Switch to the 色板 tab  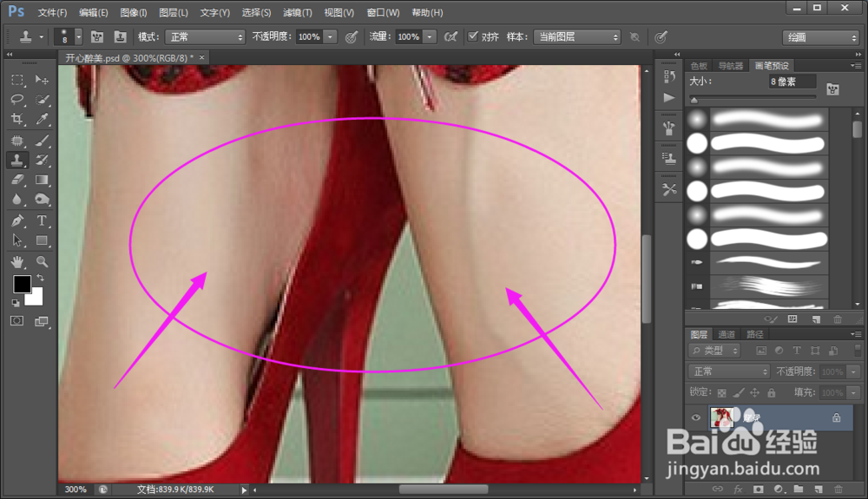(x=699, y=66)
